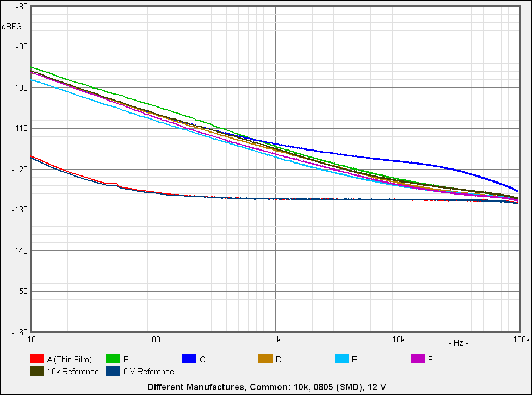This screenshot has height=395, width=532.
Task: Click the legend label 'C'
Action: pos(202,360)
